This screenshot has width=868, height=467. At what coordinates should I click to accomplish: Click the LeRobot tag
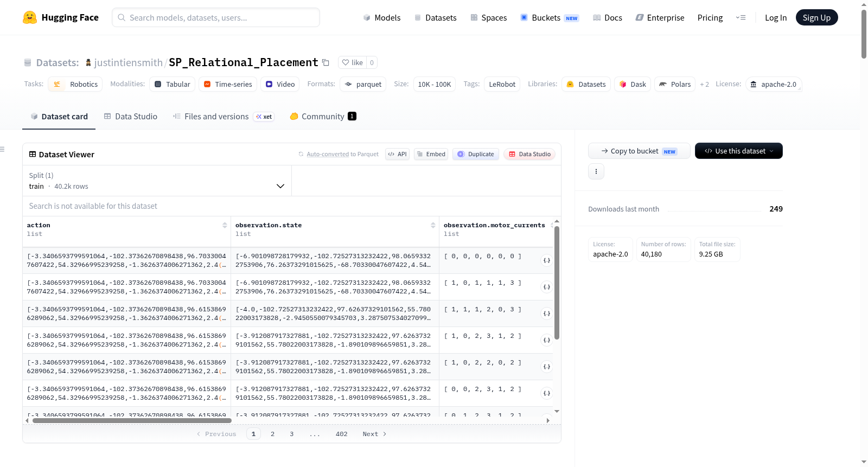coord(502,84)
